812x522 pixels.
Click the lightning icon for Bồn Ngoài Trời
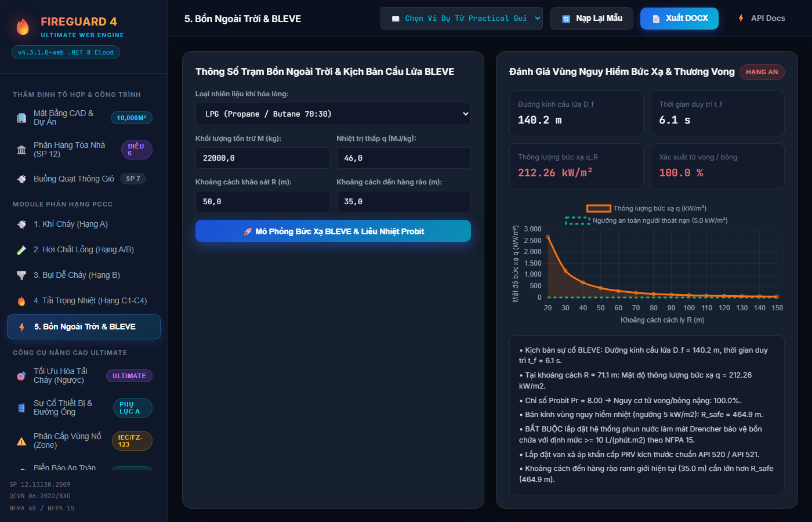coord(21,327)
